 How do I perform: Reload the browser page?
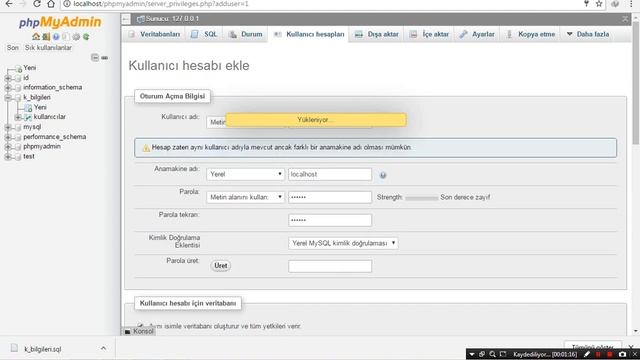pos(36,4)
